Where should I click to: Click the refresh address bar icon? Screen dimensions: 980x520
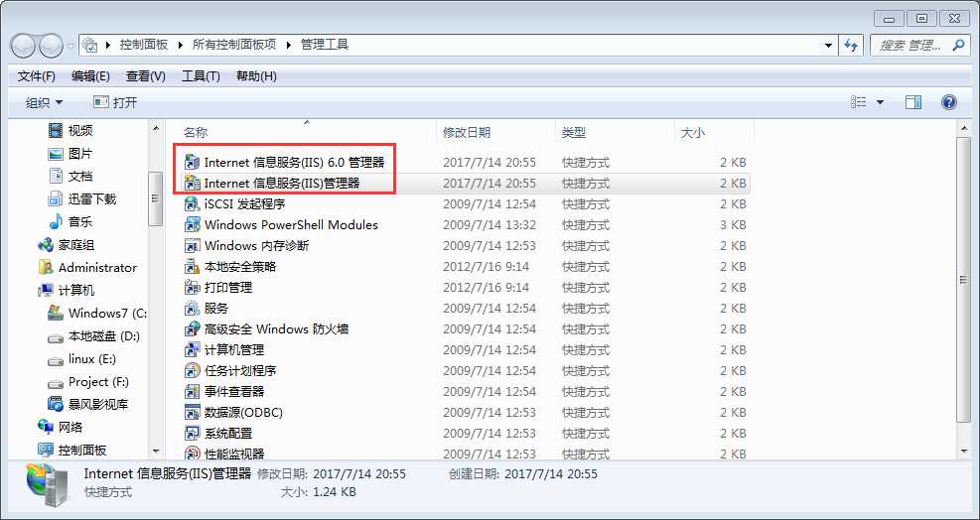click(851, 45)
